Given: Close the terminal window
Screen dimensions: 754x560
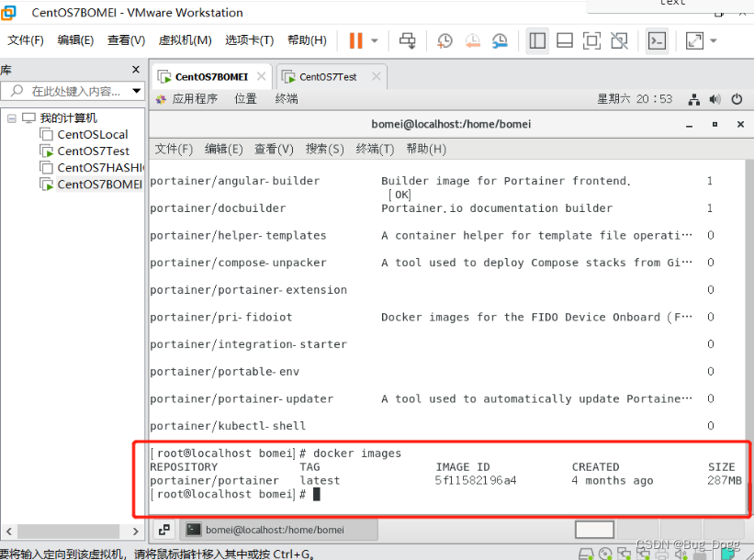Looking at the screenshot, I should click(x=740, y=125).
